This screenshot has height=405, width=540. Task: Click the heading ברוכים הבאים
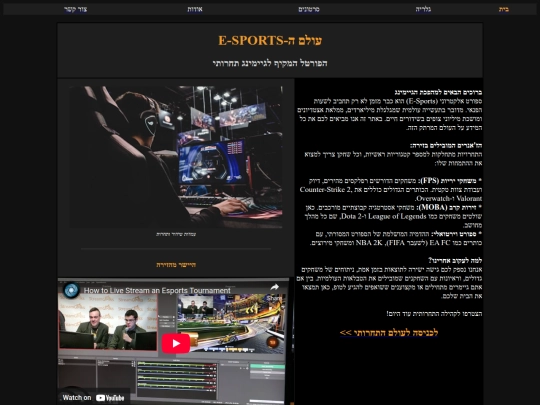tap(438, 92)
